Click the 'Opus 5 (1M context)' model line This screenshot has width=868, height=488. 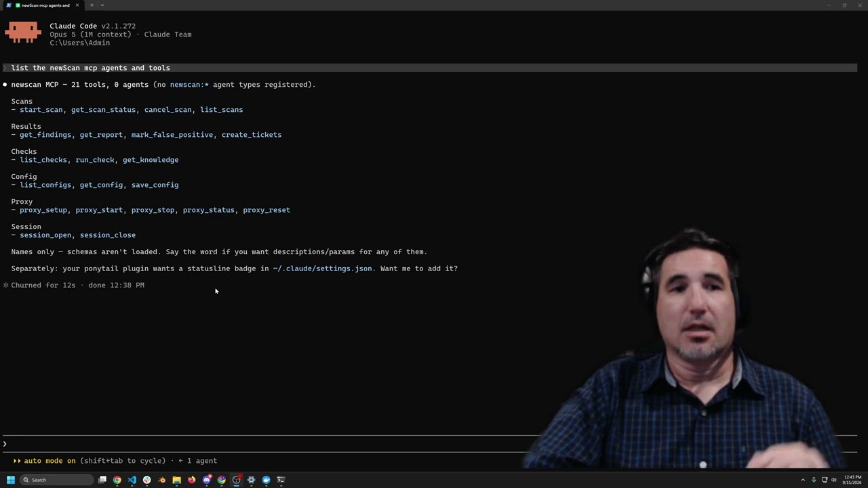click(x=121, y=35)
